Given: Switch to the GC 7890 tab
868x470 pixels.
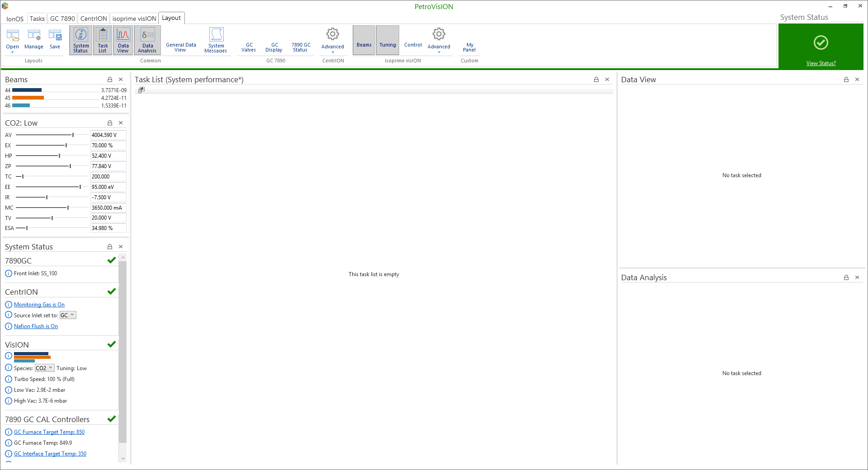Looking at the screenshot, I should (x=62, y=19).
